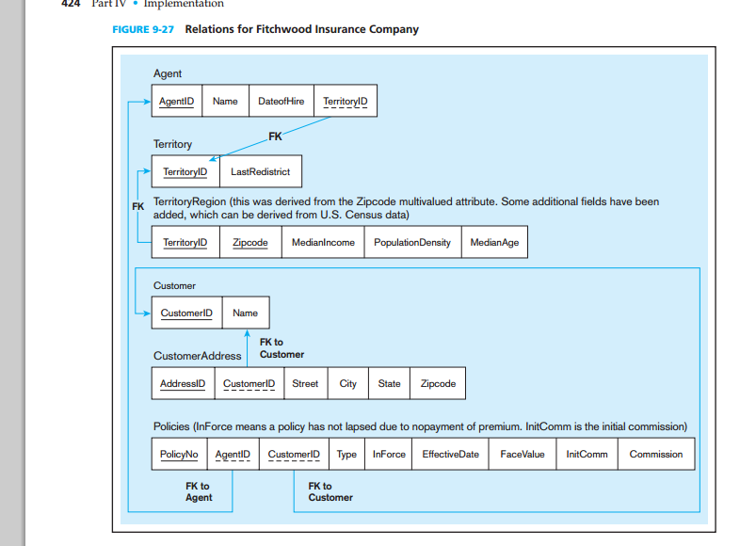
Task: Click the FK label between Agent and Territory
Action: coord(275,136)
